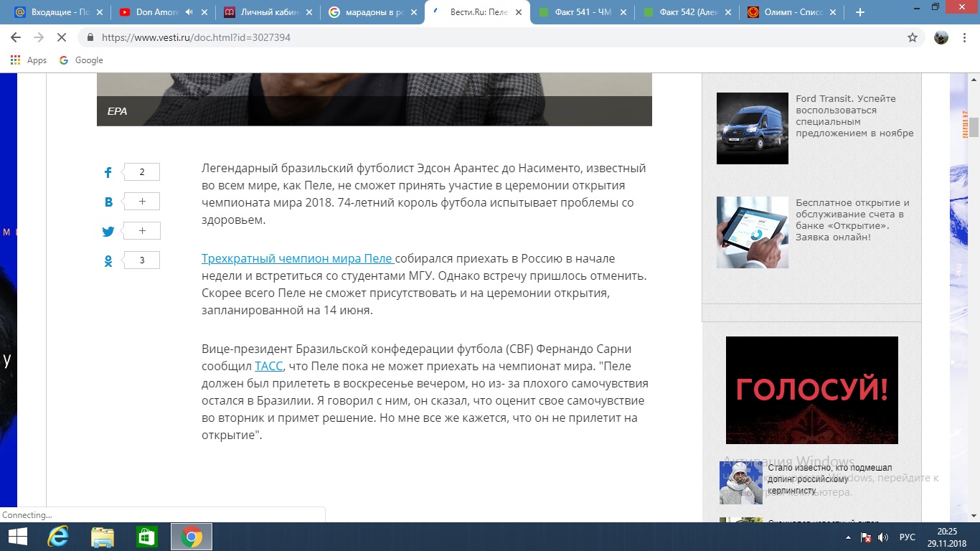Screen dimensions: 980x551
Task: Click the ГОЛОСУЙ! banner
Action: tap(812, 390)
